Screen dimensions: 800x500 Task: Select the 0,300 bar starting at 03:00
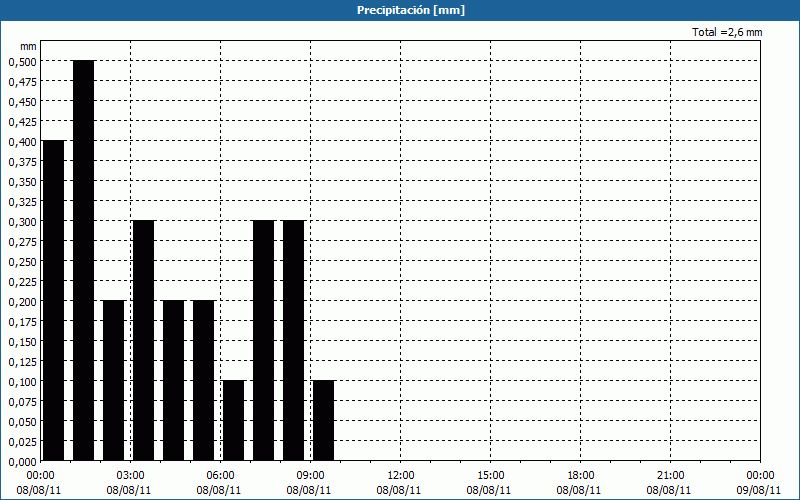[x=143, y=341]
